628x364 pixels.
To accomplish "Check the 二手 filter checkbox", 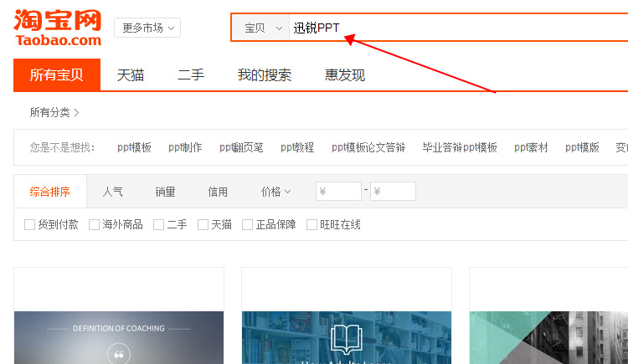I will (x=158, y=224).
